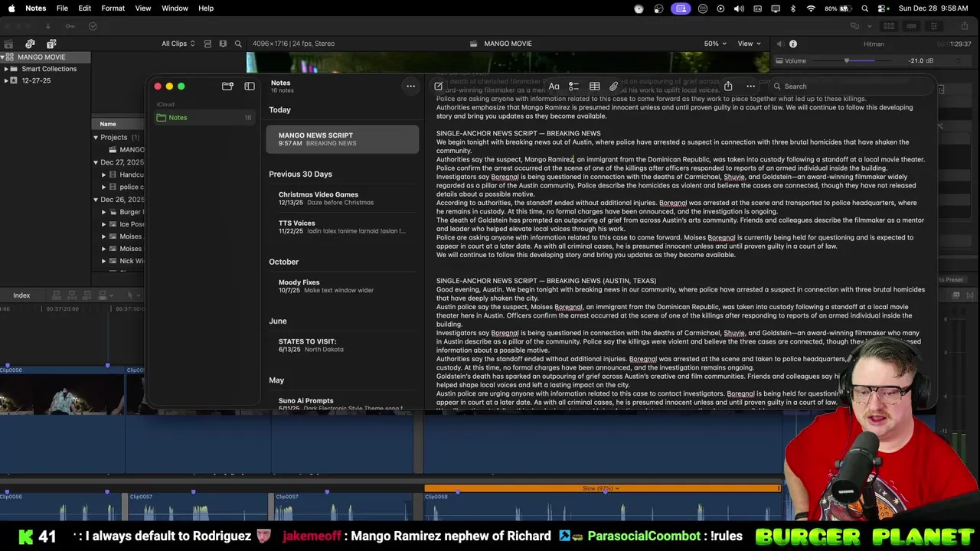Switch to the info inspector tab
Image resolution: width=980 pixels, height=551 pixels.
click(x=793, y=44)
